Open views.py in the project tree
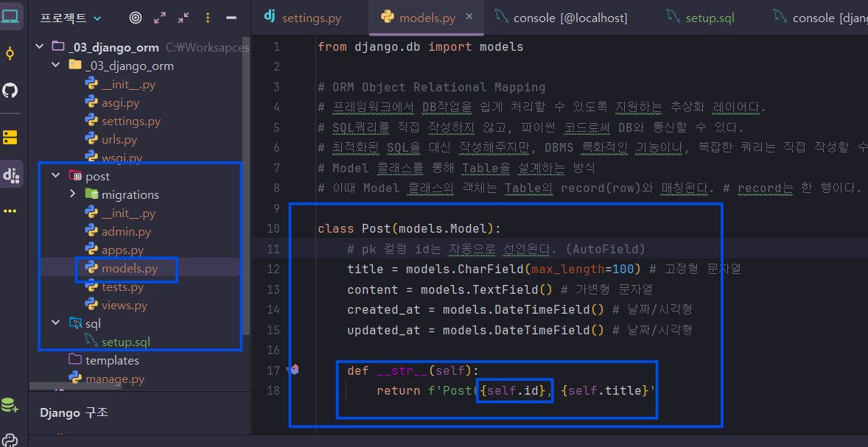The height and width of the screenshot is (447, 868). pyautogui.click(x=116, y=305)
